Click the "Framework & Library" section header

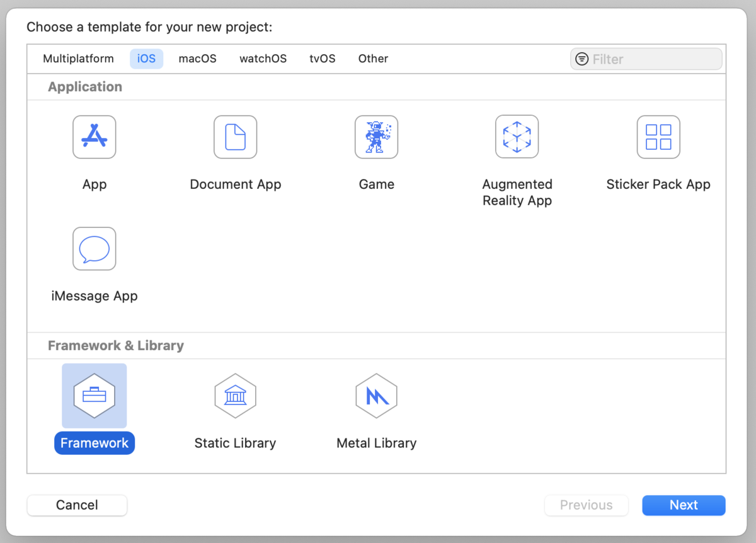[x=116, y=345]
